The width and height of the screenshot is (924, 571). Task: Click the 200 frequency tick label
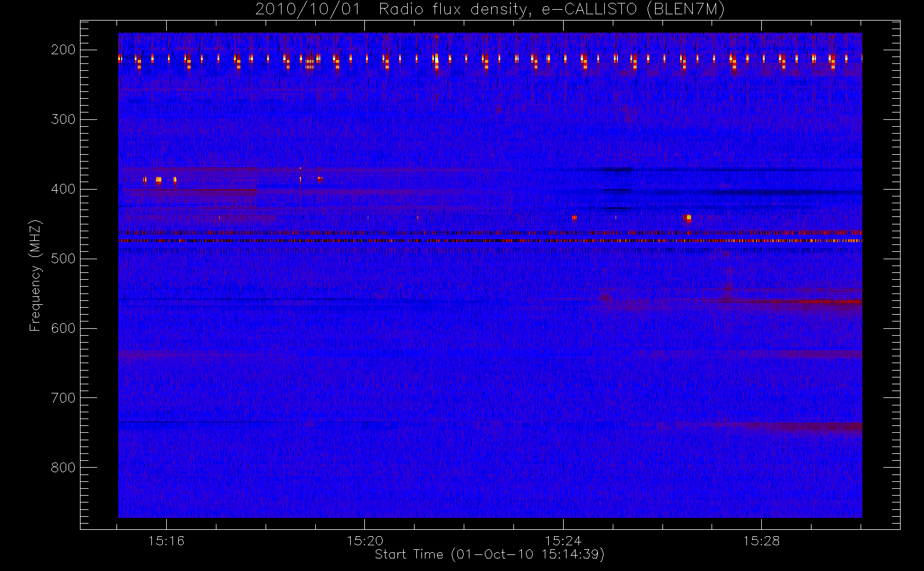coord(63,50)
